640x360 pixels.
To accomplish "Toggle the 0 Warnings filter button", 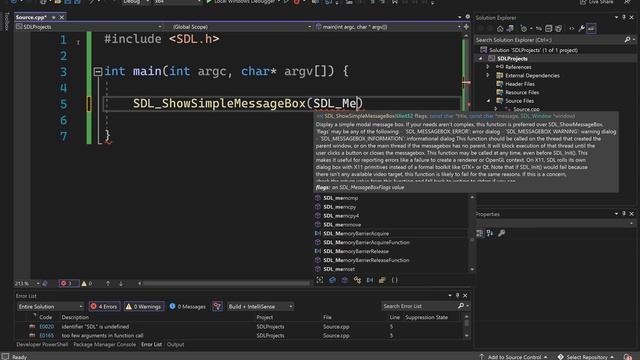I will (144, 307).
